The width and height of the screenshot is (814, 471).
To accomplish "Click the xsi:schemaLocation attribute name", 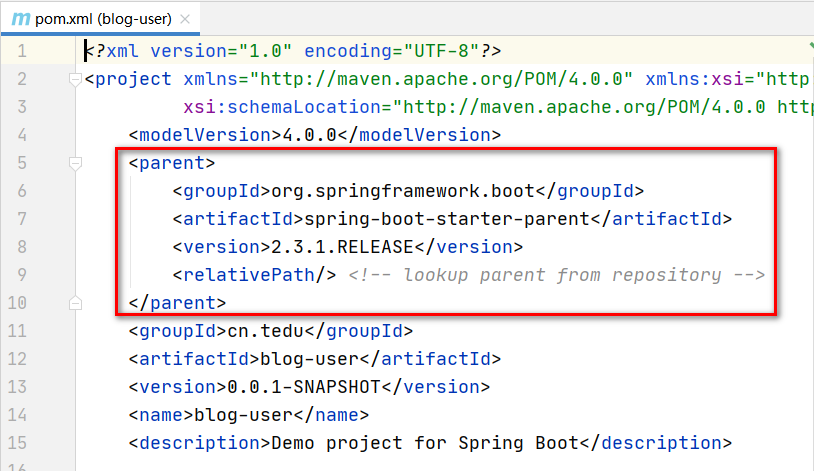I will (282, 107).
